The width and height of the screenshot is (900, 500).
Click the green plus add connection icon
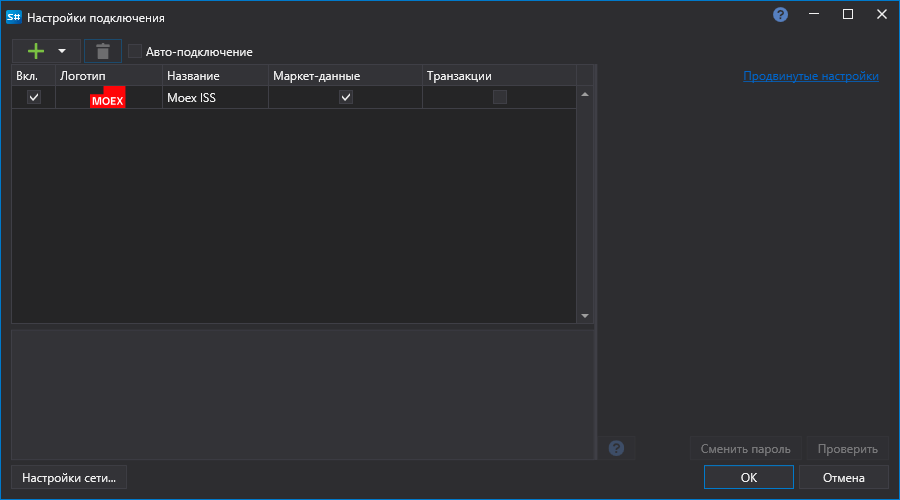(36, 51)
